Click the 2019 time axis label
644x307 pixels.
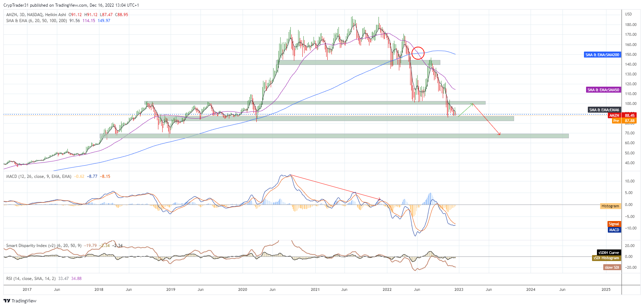coord(171,290)
